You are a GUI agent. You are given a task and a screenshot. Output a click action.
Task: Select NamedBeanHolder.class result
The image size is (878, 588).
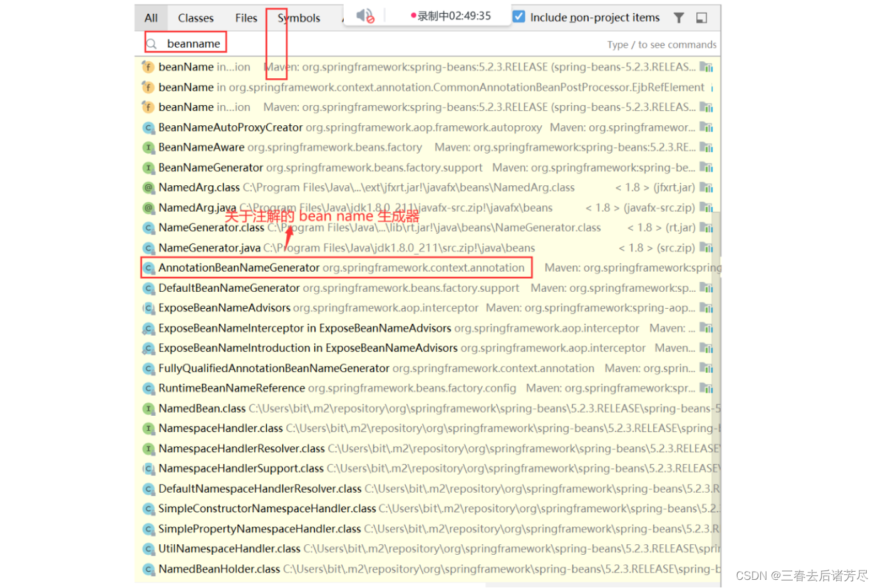click(x=428, y=569)
